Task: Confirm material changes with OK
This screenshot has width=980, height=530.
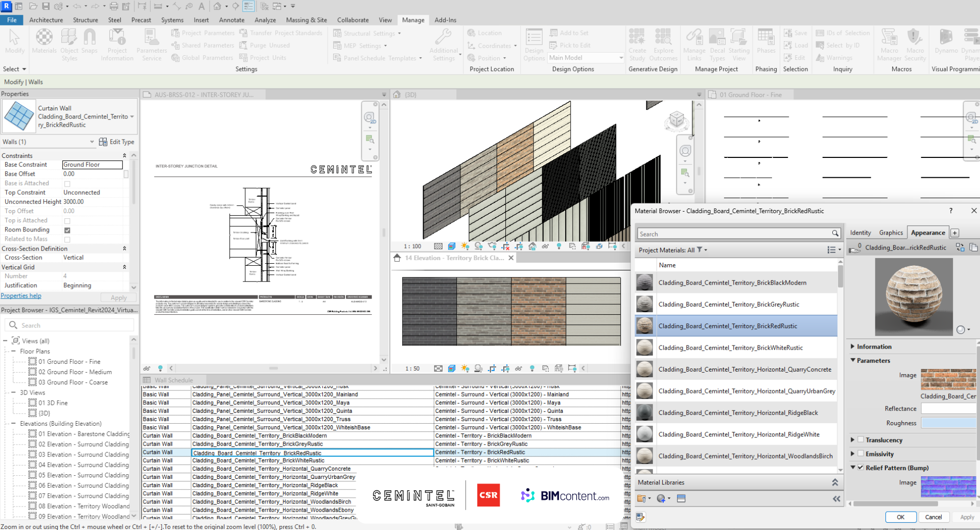Action: tap(900, 517)
